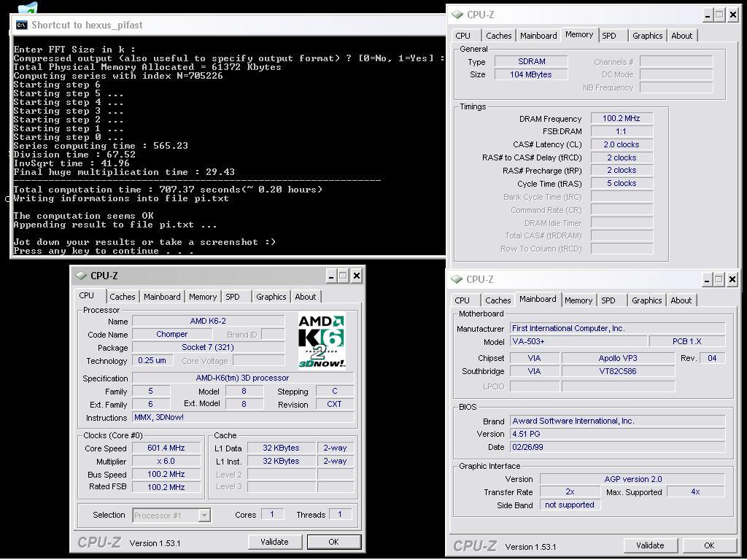Select the Graphics tab in the Memory window
This screenshot has height=560, width=747.
click(648, 36)
